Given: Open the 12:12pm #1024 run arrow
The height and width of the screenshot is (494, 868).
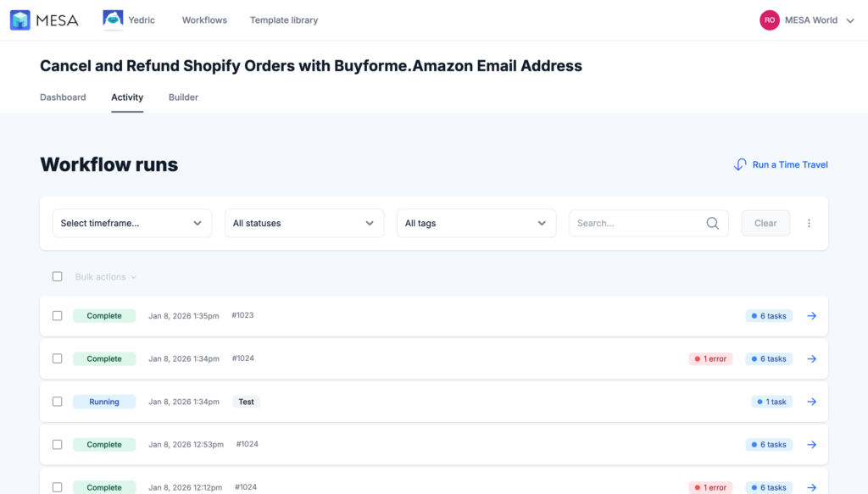Looking at the screenshot, I should pyautogui.click(x=811, y=487).
